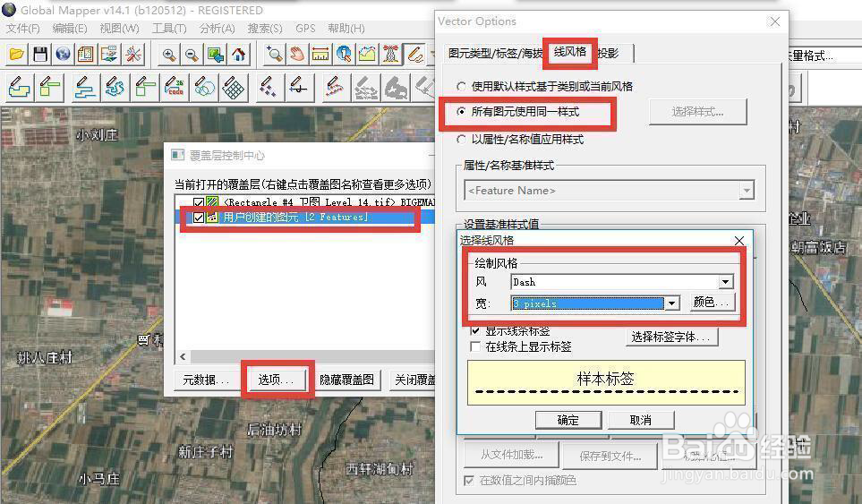862x504 pixels.
Task: Open a data file via folder icon
Action: [x=17, y=55]
